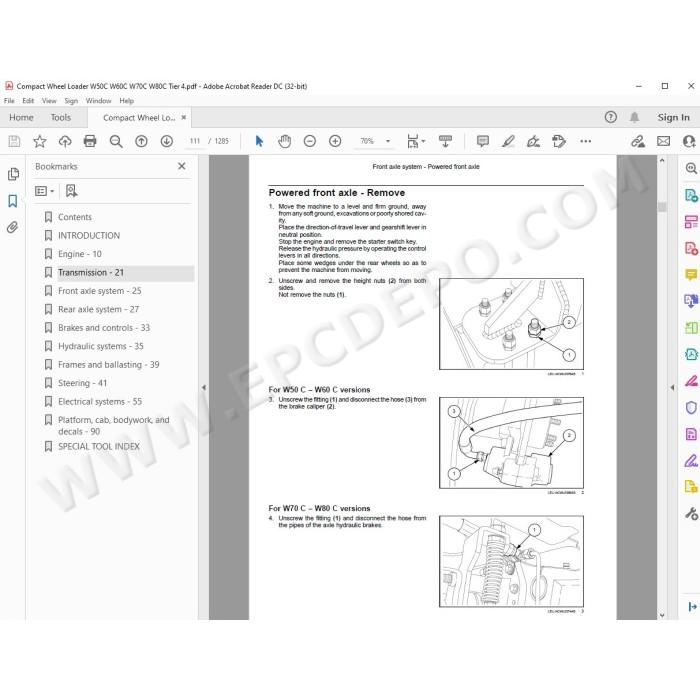Open the Window menu
Viewport: 700px width, 700px height.
(x=99, y=101)
